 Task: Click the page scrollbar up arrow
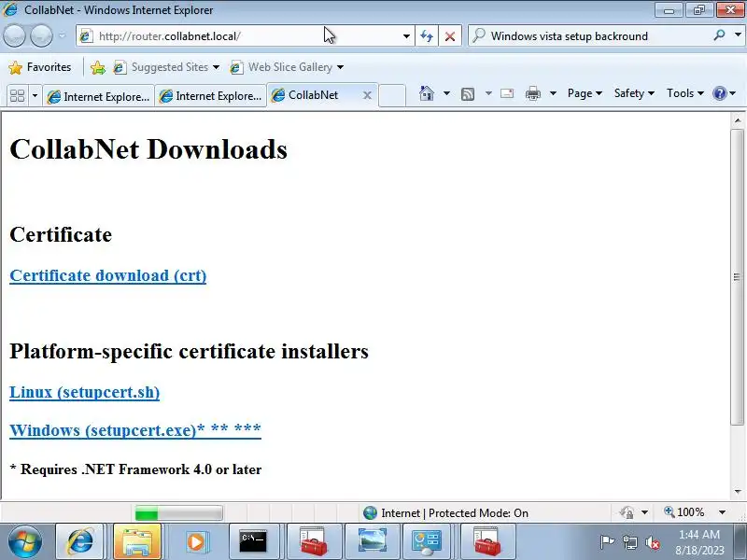tap(738, 120)
